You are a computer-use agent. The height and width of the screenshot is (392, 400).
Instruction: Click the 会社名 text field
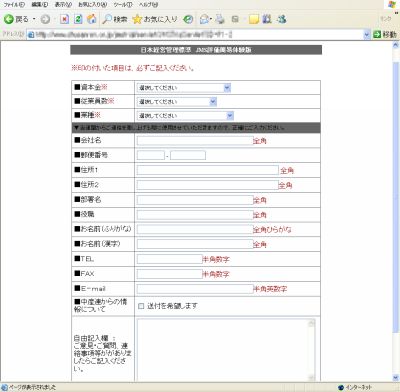pyautogui.click(x=195, y=141)
